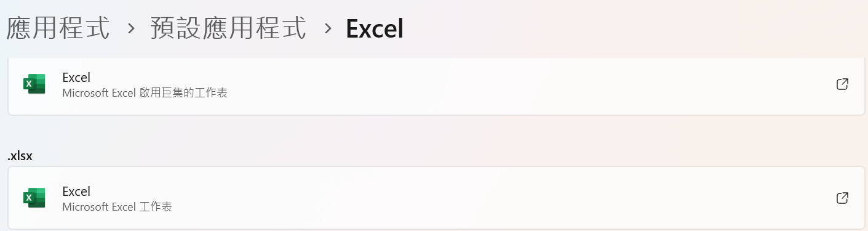868x231 pixels.
Task: Open the popup icon on the .xlsx Excel row
Action: (x=843, y=198)
